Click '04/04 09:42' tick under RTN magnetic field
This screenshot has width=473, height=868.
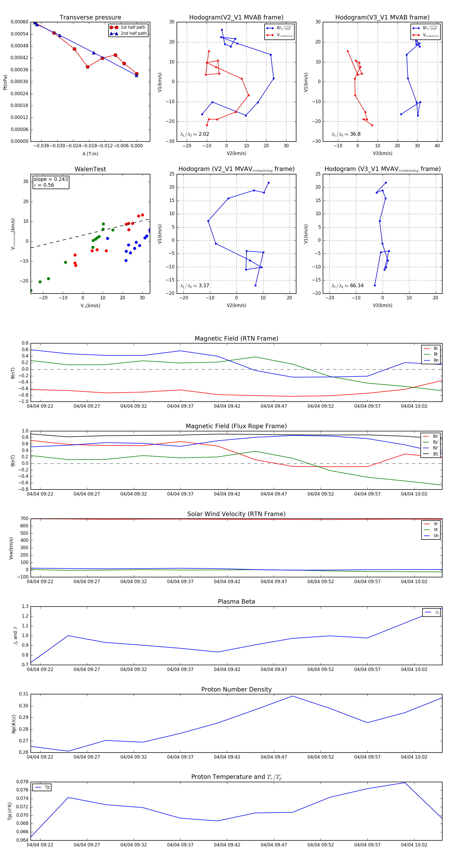tap(227, 406)
